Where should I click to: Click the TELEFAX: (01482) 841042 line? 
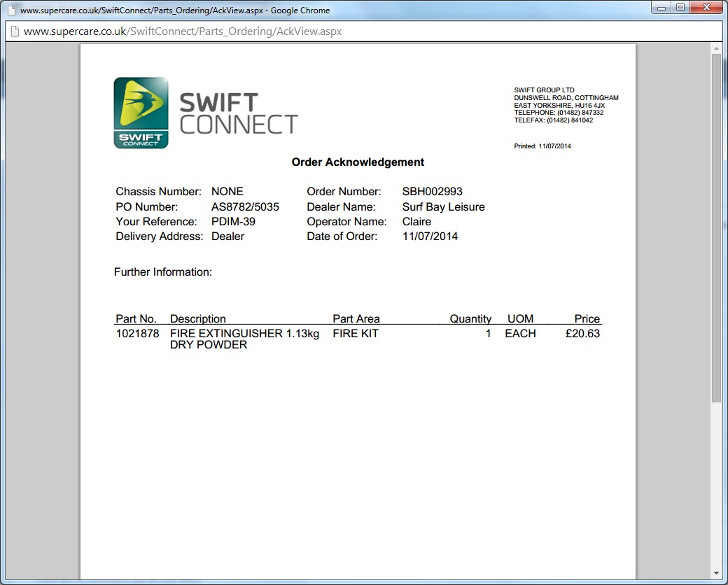click(x=554, y=120)
